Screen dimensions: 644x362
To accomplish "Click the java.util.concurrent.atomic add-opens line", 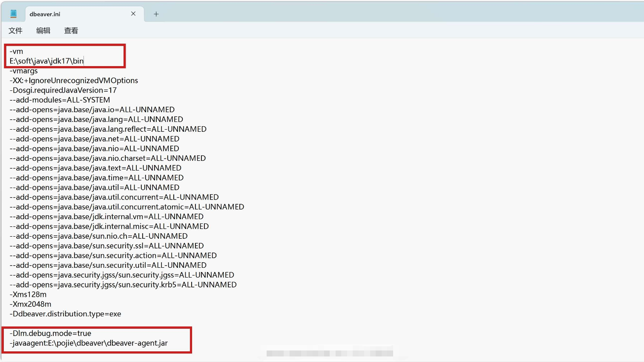I will click(127, 207).
